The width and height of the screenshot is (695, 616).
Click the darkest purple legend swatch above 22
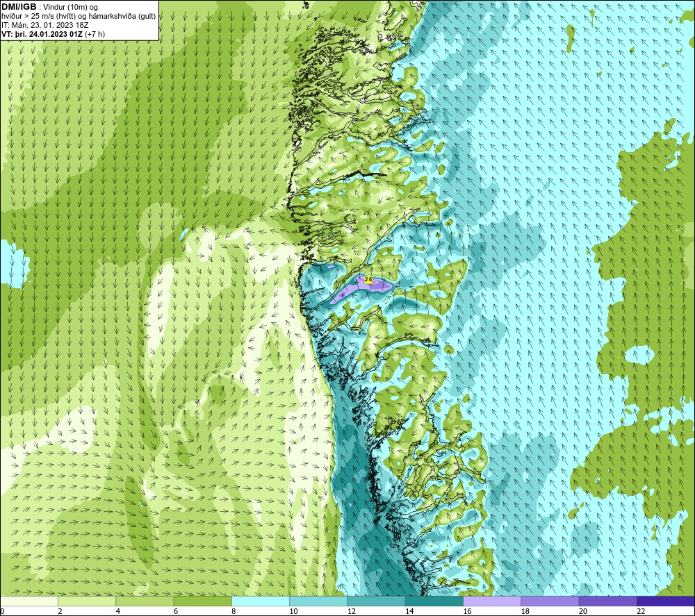pyautogui.click(x=666, y=601)
